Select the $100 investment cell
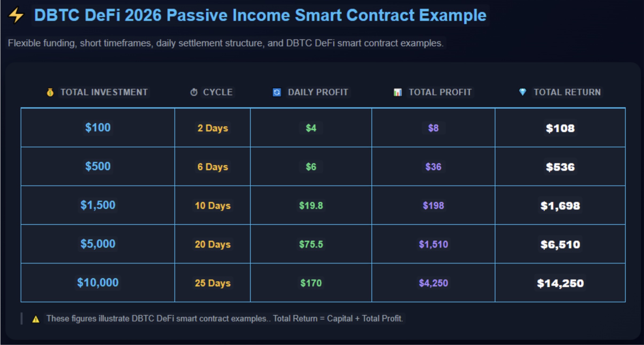The height and width of the screenshot is (345, 644). point(98,128)
